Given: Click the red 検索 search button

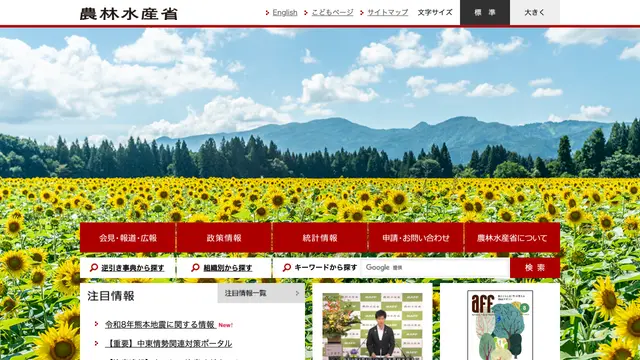Looking at the screenshot, I should pyautogui.click(x=535, y=268).
